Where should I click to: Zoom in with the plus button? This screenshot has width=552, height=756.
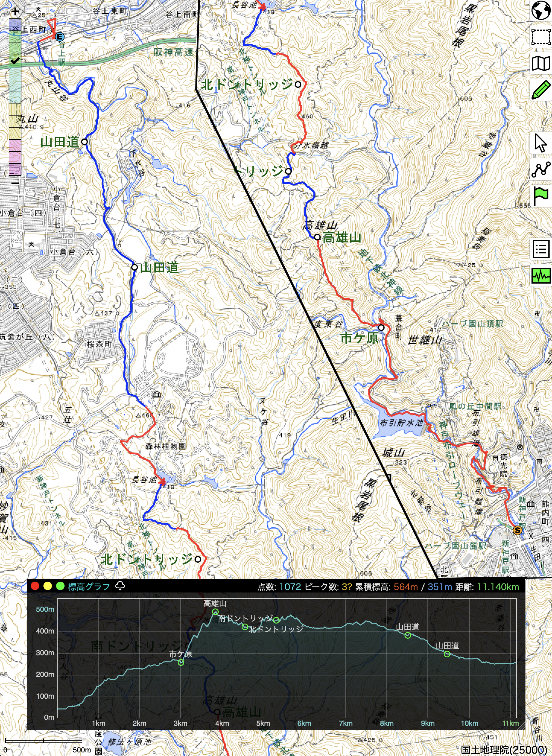click(15, 12)
